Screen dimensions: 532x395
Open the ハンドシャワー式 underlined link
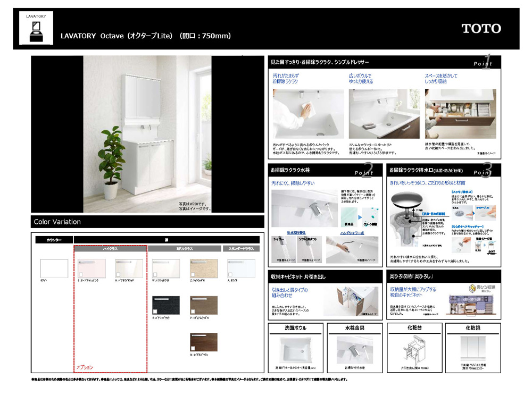[x=352, y=233]
